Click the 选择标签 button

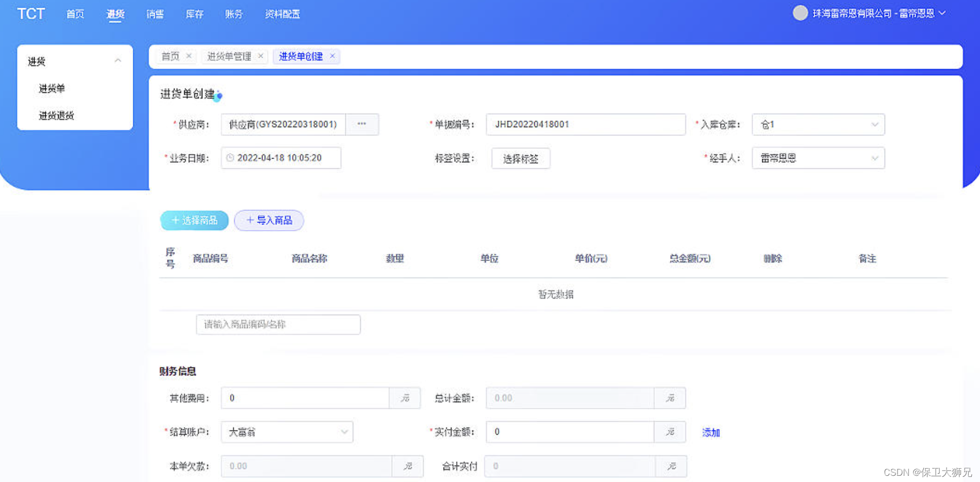coord(520,159)
